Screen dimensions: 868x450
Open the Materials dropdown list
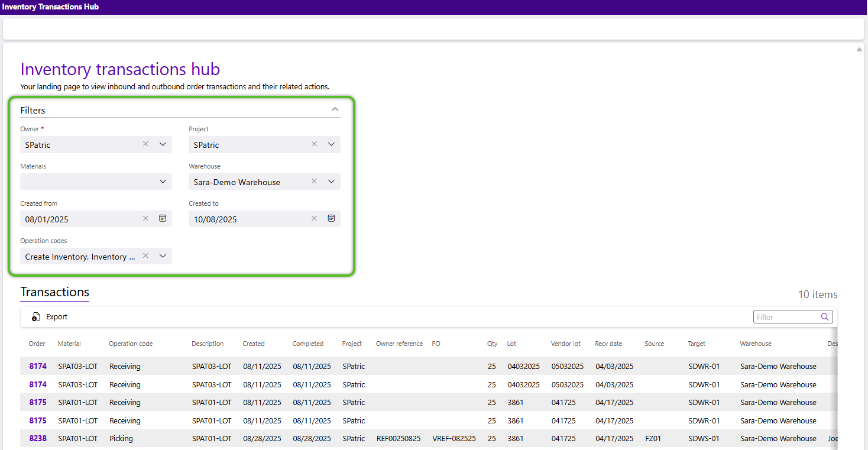click(163, 182)
